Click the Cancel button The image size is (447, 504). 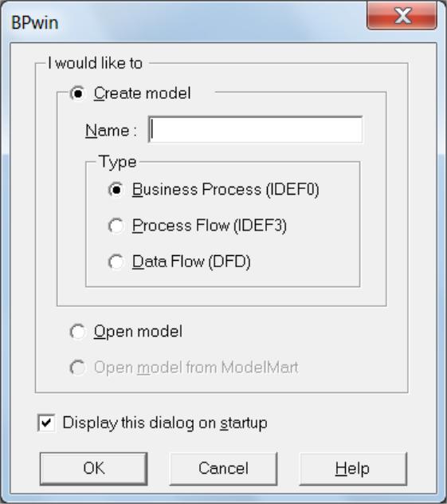(223, 469)
